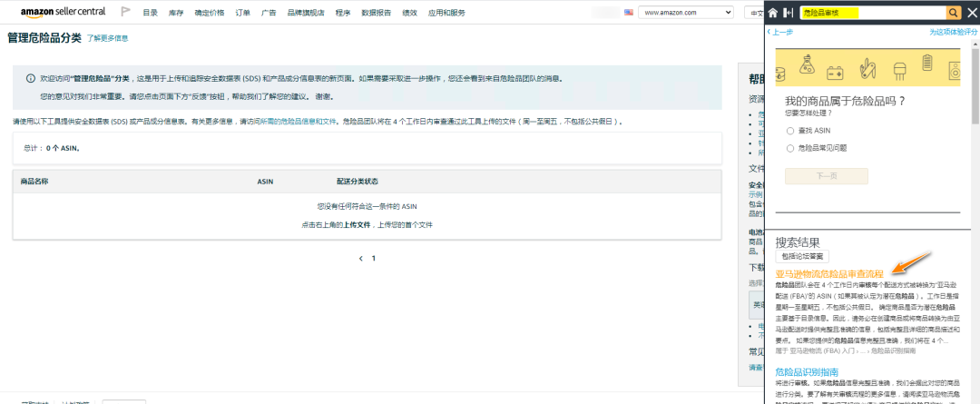Click the home icon in help panel
980x404 pixels.
773,13
